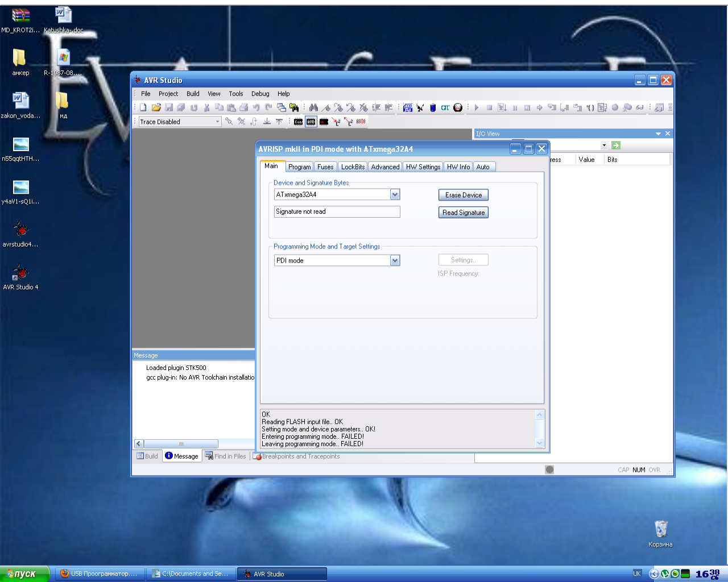Open the PDI mode dropdown
This screenshot has width=728, height=582.
pos(395,260)
